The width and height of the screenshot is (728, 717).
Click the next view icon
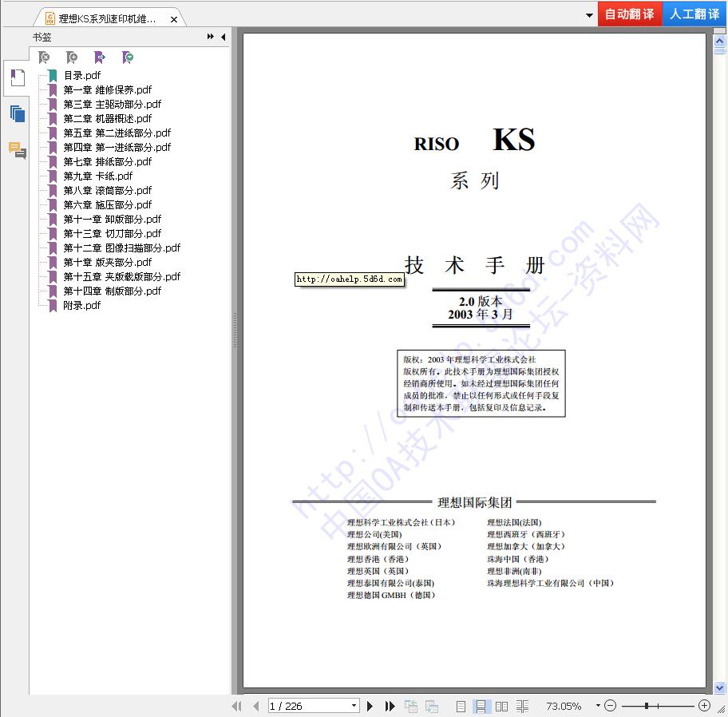tap(432, 707)
